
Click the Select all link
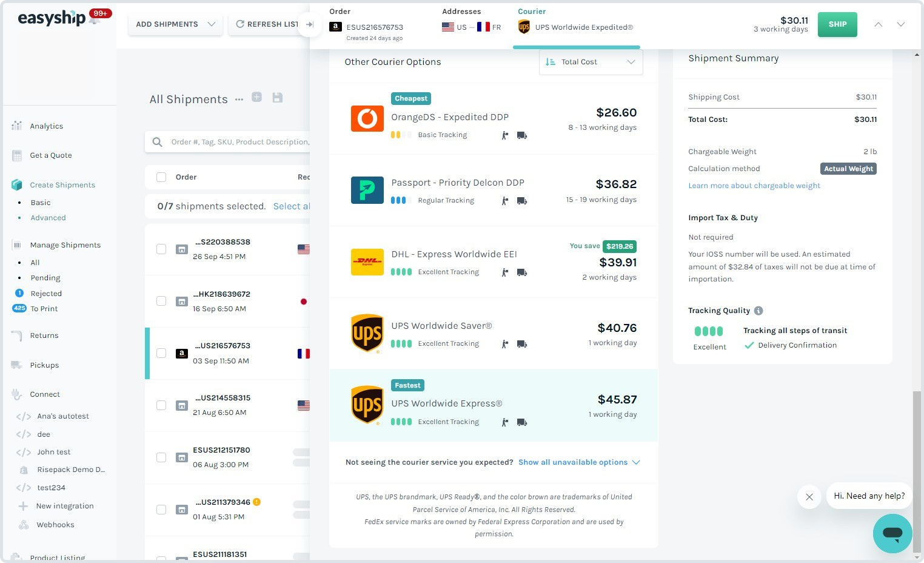click(292, 206)
